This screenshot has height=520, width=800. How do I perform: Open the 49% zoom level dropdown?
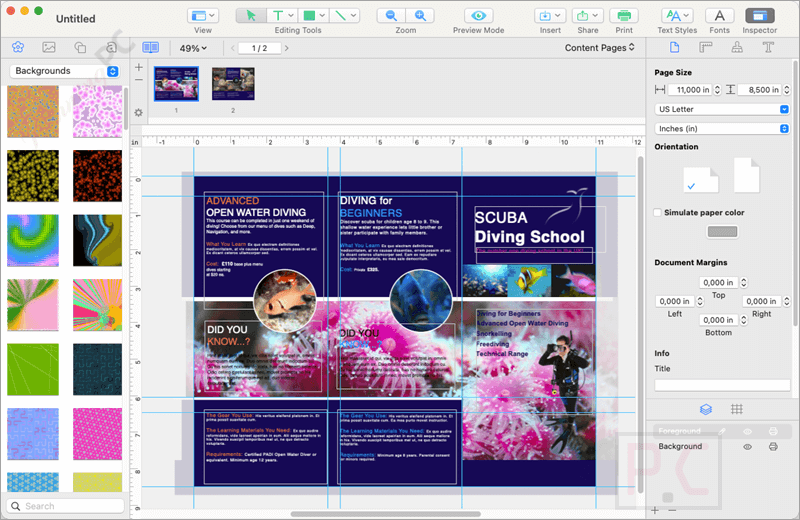[193, 48]
